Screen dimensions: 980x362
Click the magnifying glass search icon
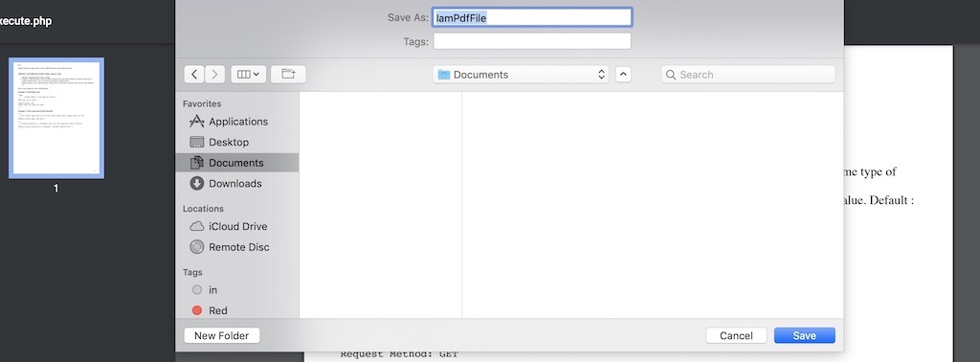[671, 75]
